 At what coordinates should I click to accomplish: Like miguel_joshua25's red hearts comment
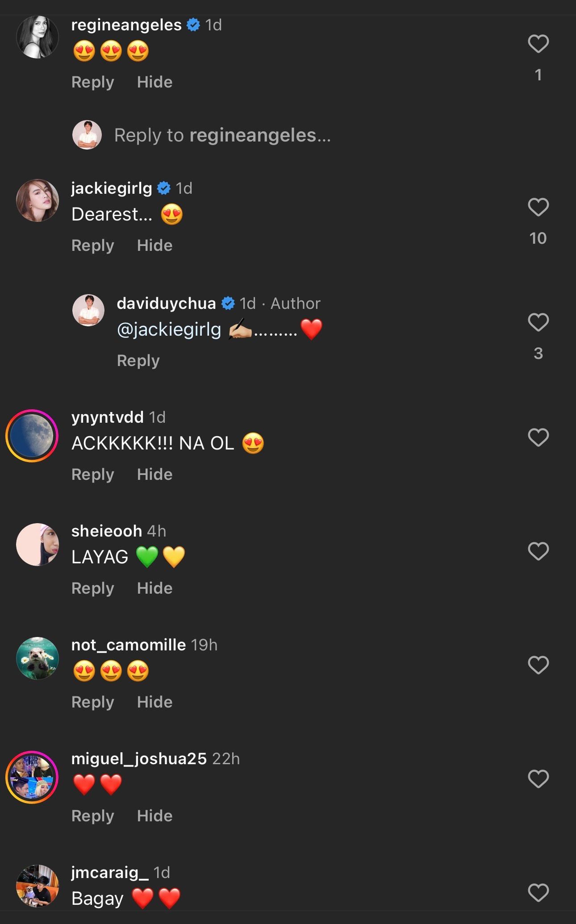point(538,779)
